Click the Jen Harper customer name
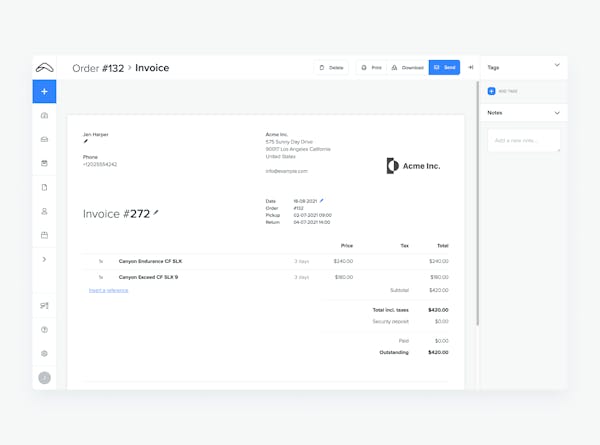This screenshot has width=600, height=445. click(96, 135)
